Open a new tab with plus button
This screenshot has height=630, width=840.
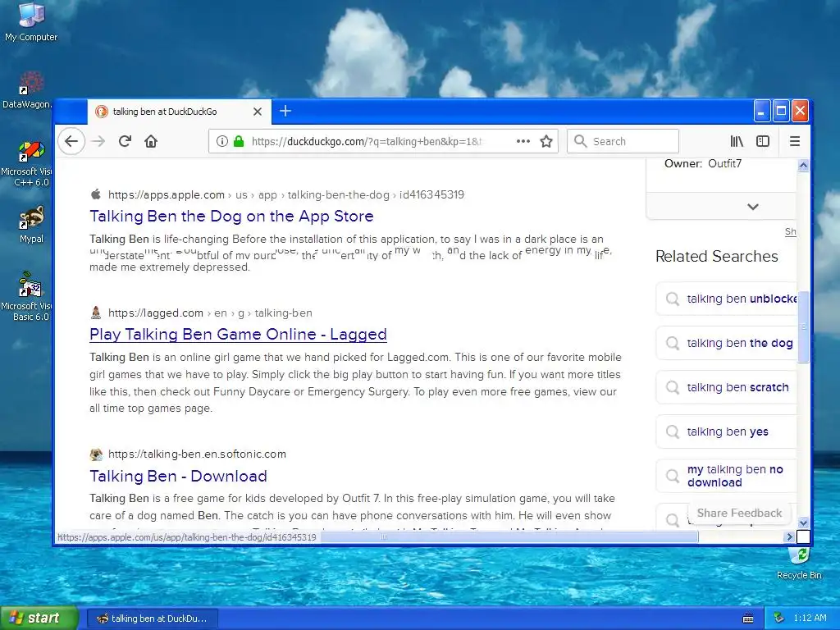tap(285, 111)
